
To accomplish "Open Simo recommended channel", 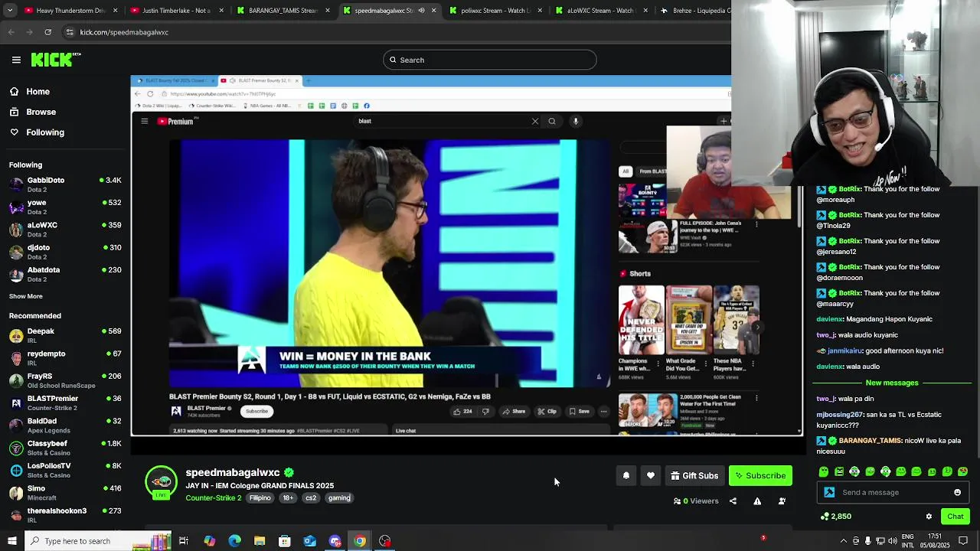I will (65, 492).
